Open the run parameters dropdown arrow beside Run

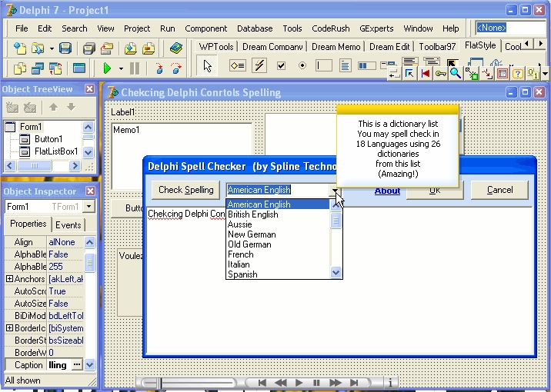(120, 68)
